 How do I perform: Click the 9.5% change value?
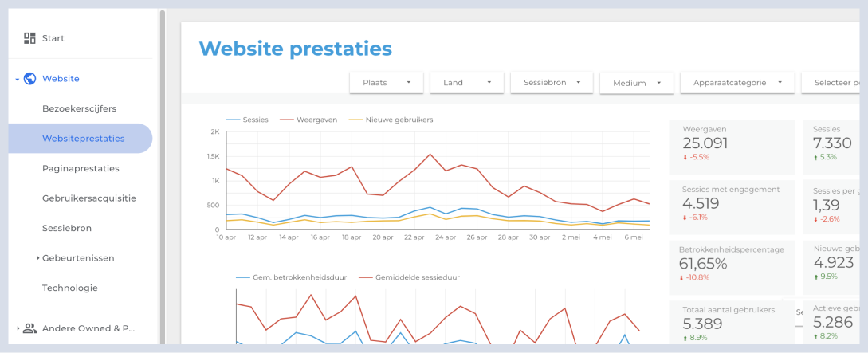pos(825,277)
